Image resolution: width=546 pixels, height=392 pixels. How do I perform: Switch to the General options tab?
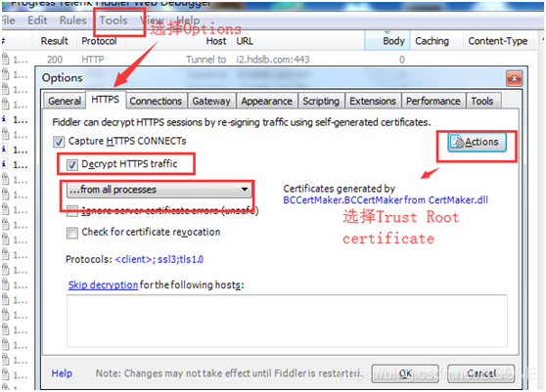pyautogui.click(x=65, y=102)
